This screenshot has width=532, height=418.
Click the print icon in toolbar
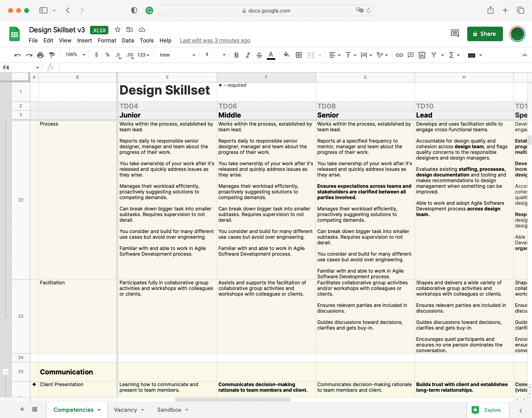(x=40, y=55)
